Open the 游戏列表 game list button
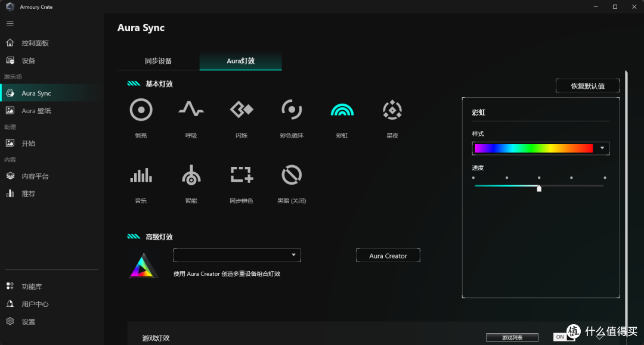 [x=512, y=338]
